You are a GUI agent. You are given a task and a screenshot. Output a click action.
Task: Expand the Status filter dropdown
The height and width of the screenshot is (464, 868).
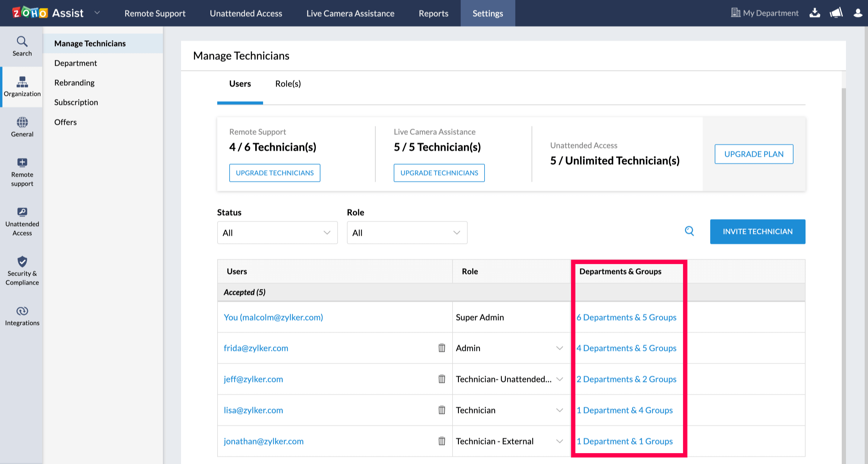(x=277, y=233)
